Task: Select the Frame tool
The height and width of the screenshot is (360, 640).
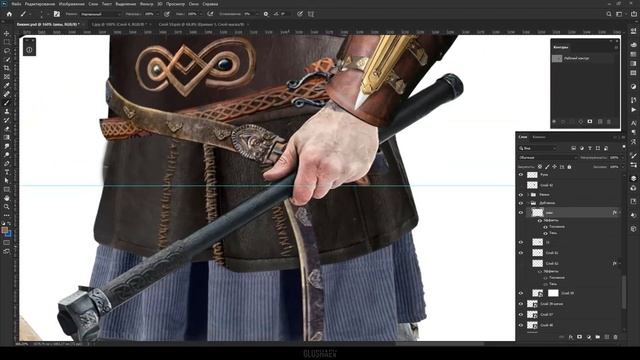Action: [7, 77]
